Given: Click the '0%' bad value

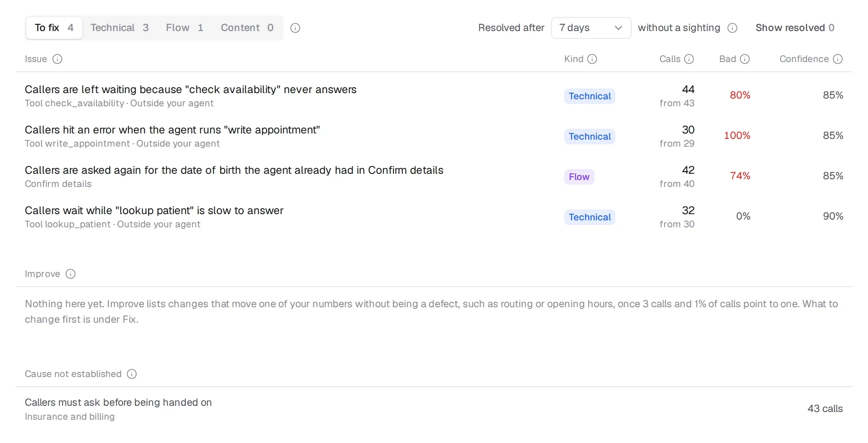Looking at the screenshot, I should 743,216.
